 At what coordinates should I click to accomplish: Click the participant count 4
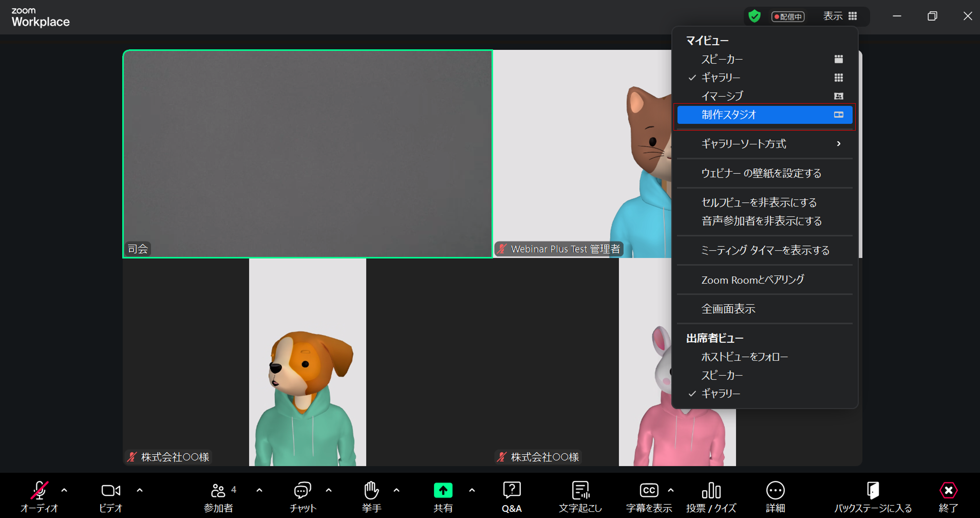[234, 489]
